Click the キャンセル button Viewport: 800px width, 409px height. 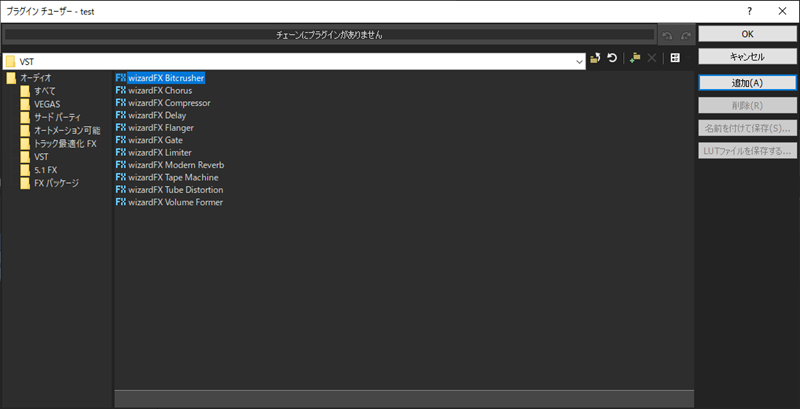click(747, 57)
